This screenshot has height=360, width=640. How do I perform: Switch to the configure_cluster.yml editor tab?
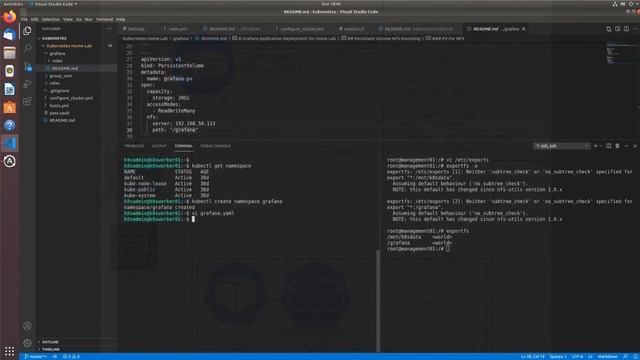tap(302, 29)
